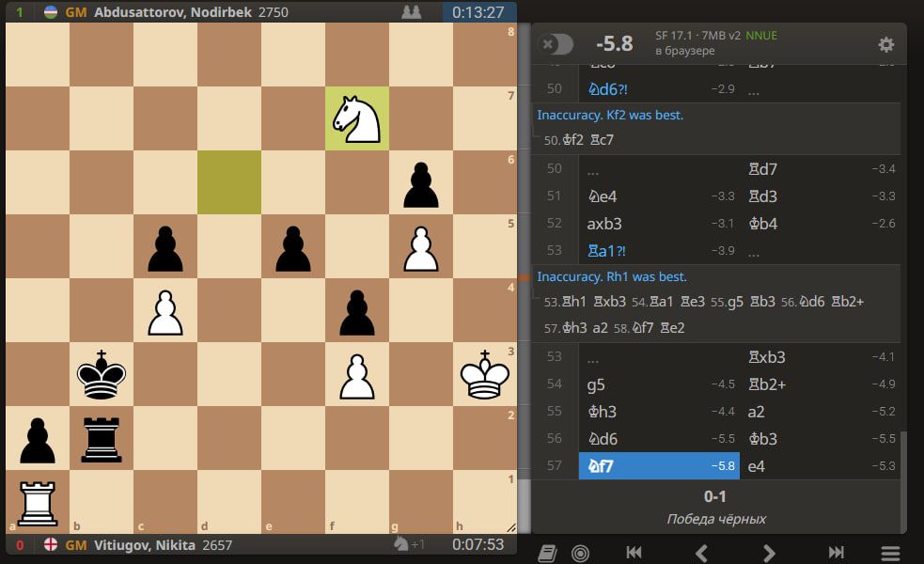Select the white knight on f7
The width and height of the screenshot is (924, 564).
tap(356, 118)
